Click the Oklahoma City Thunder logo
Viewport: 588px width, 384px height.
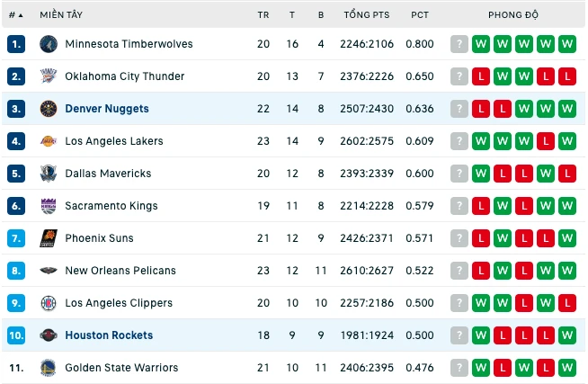click(49, 76)
